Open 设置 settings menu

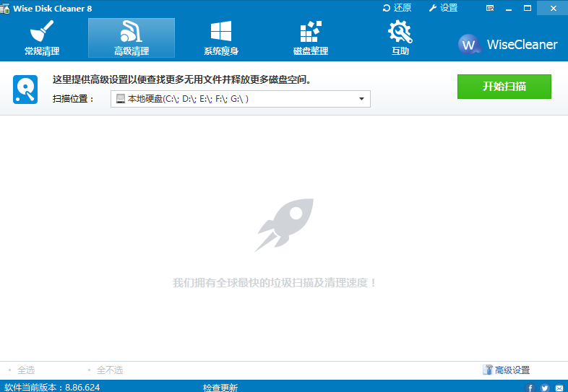tap(442, 8)
